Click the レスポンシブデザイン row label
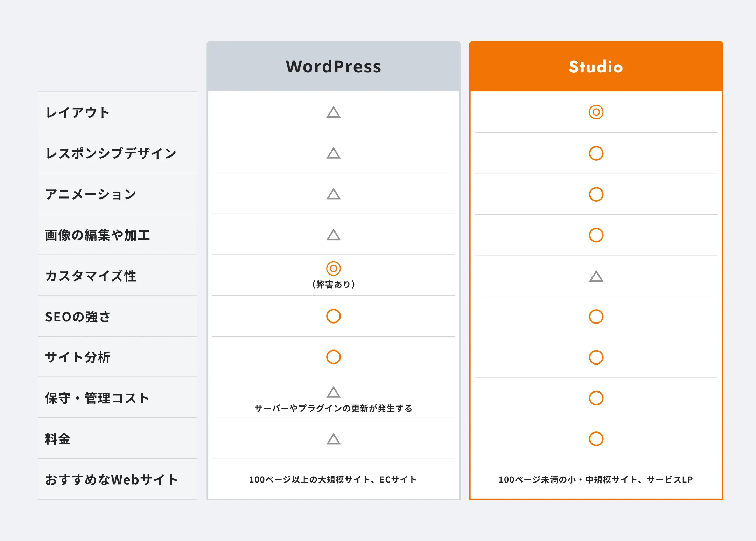756x541 pixels. coord(111,153)
